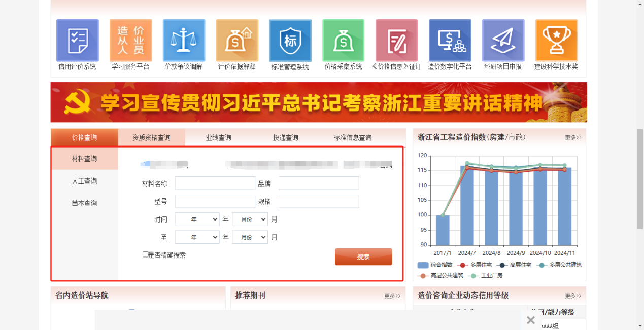
Task: Click the 2024/7 bar in the chart
Action: pyautogui.click(x=467, y=205)
